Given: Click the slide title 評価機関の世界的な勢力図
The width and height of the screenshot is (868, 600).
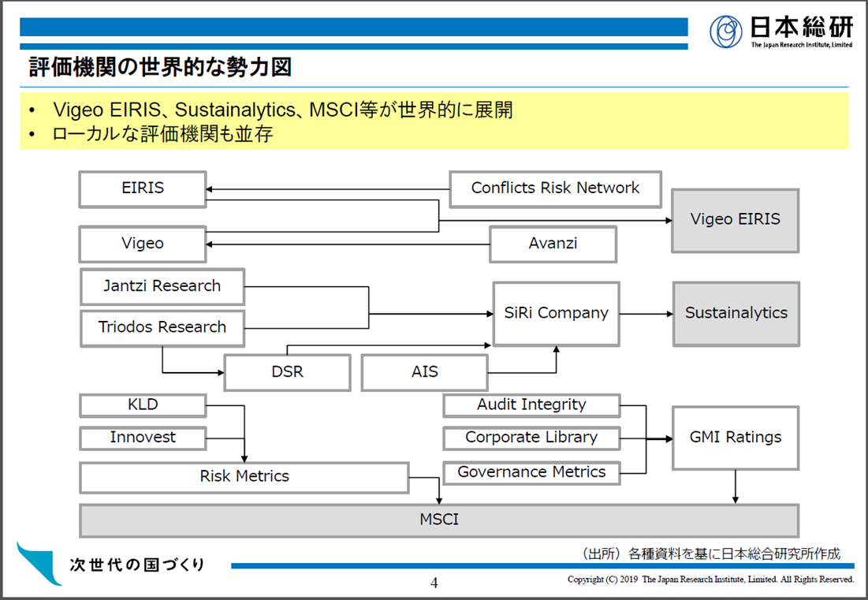Looking at the screenshot, I should [161, 68].
